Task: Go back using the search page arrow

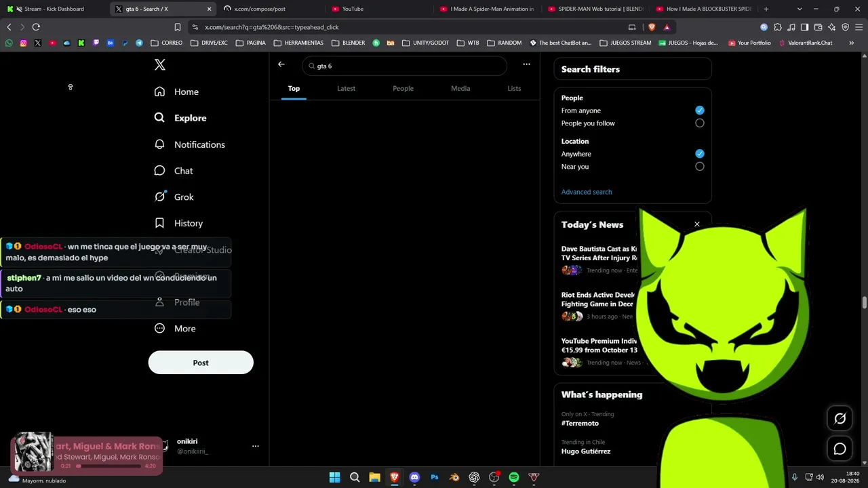Action: point(281,64)
